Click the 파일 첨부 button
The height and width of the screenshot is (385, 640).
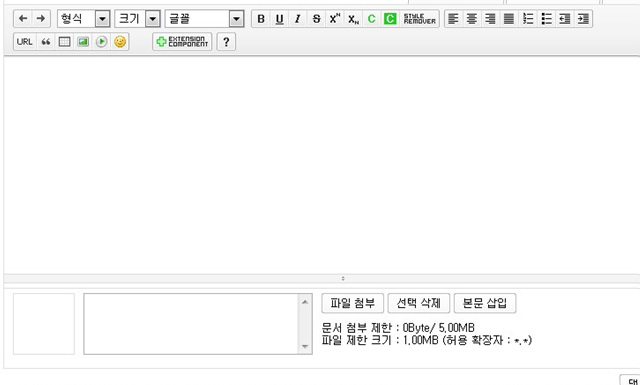[353, 303]
